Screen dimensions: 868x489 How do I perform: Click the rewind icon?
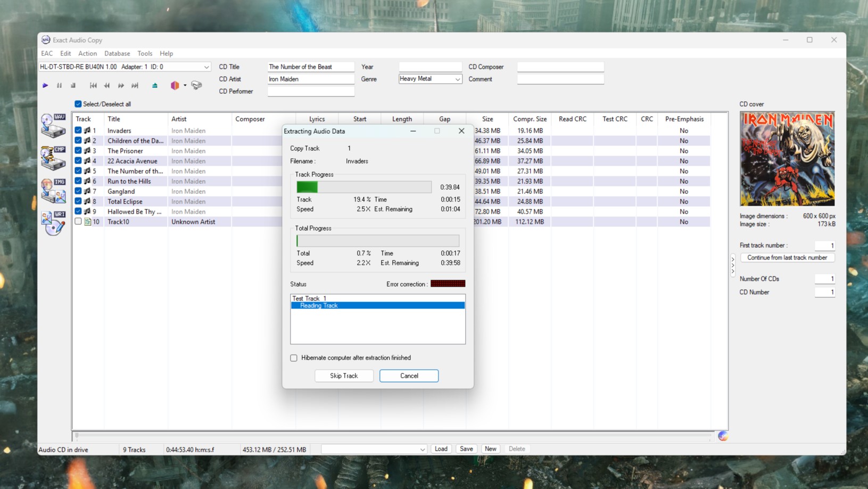tap(107, 85)
